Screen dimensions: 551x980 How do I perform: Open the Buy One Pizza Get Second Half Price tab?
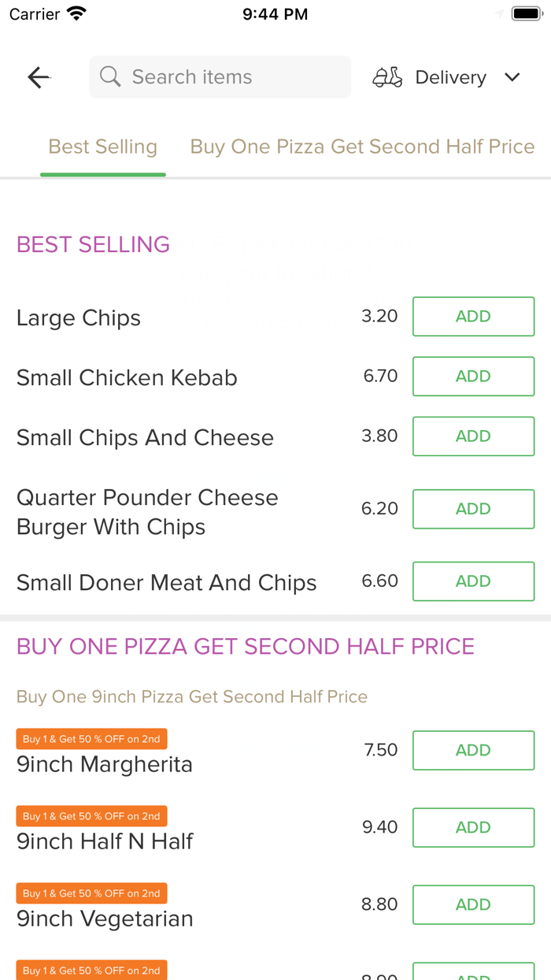point(362,147)
